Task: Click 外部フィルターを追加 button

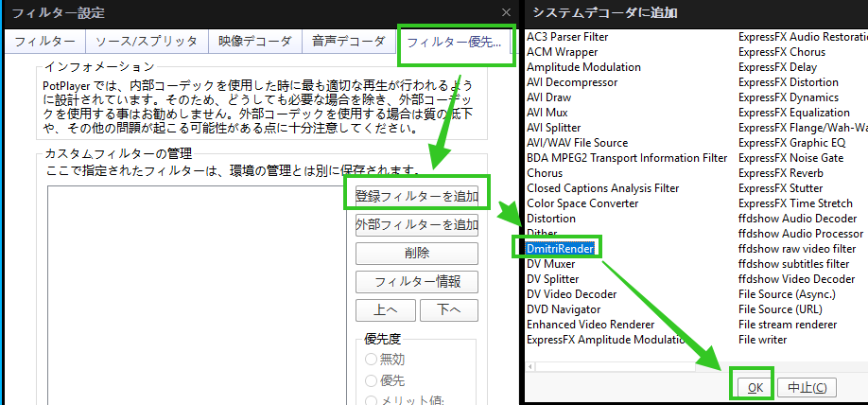Action: [417, 225]
